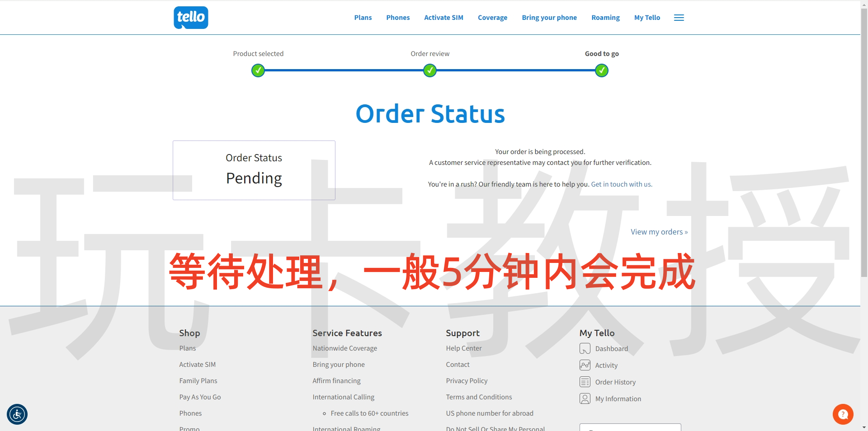Screen dimensions: 868x431
Task: Click the Order History list icon
Action: (585, 382)
